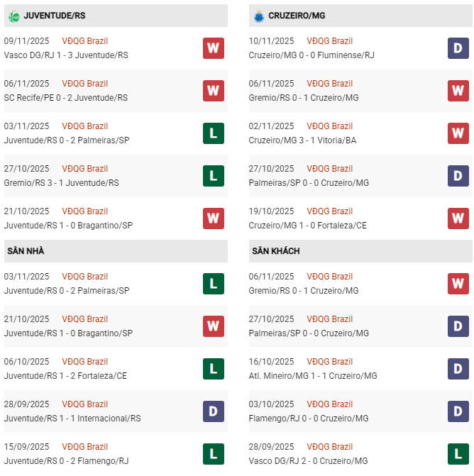Select the SÂN KHÁCH section header
Viewport: 474px width, 476px height.
pos(275,251)
